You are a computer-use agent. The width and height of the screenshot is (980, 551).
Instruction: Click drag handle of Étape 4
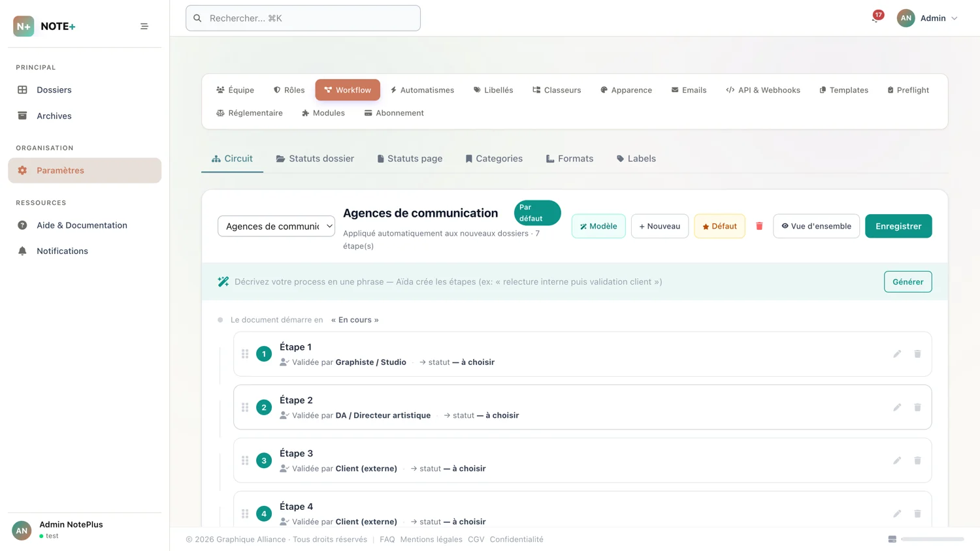click(245, 514)
